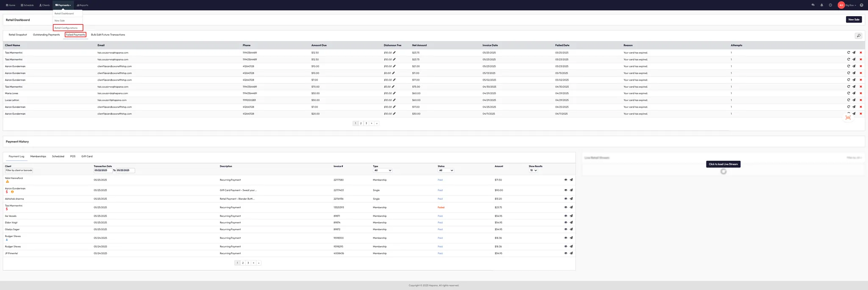Click to load Live Stream
The height and width of the screenshot is (290, 868).
(x=723, y=164)
